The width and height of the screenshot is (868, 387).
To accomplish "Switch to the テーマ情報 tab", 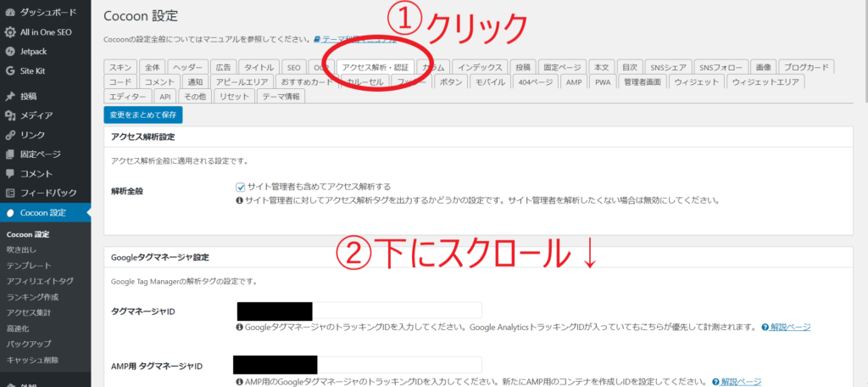I will 281,97.
